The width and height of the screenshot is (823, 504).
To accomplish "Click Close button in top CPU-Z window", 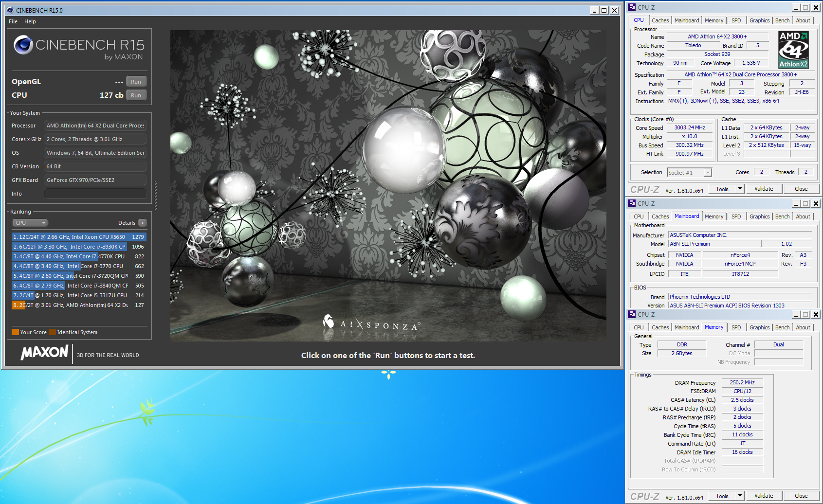I will pos(801,189).
